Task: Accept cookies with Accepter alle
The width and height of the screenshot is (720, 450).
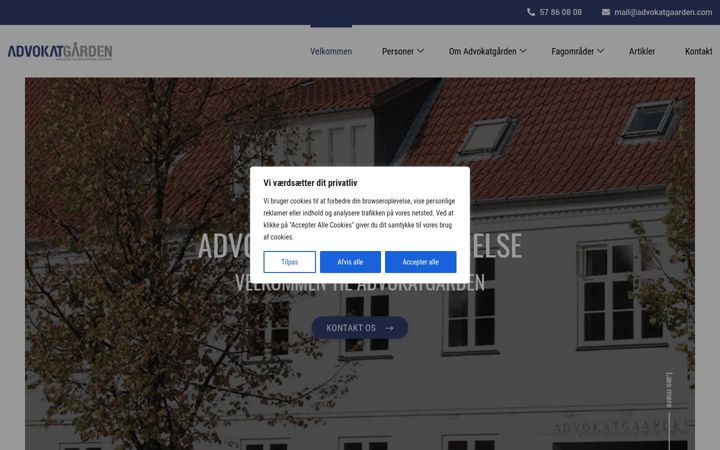Action: pos(421,262)
